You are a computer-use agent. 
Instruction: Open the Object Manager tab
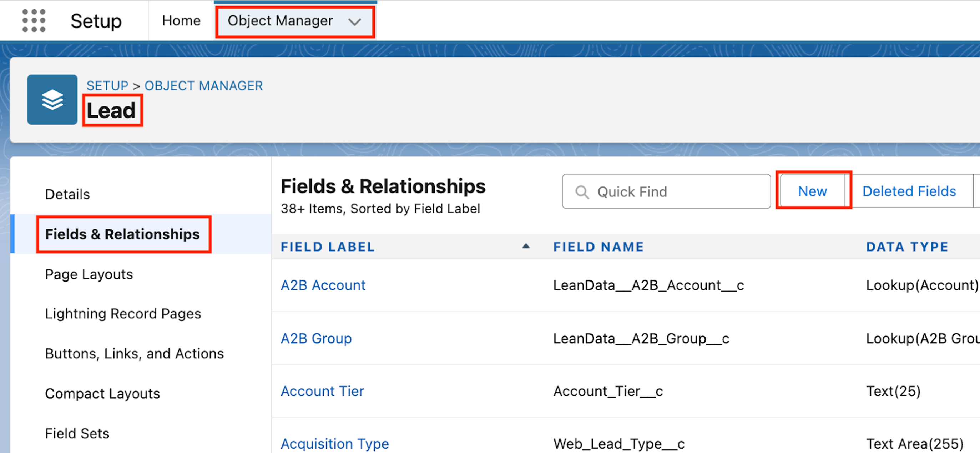(280, 21)
